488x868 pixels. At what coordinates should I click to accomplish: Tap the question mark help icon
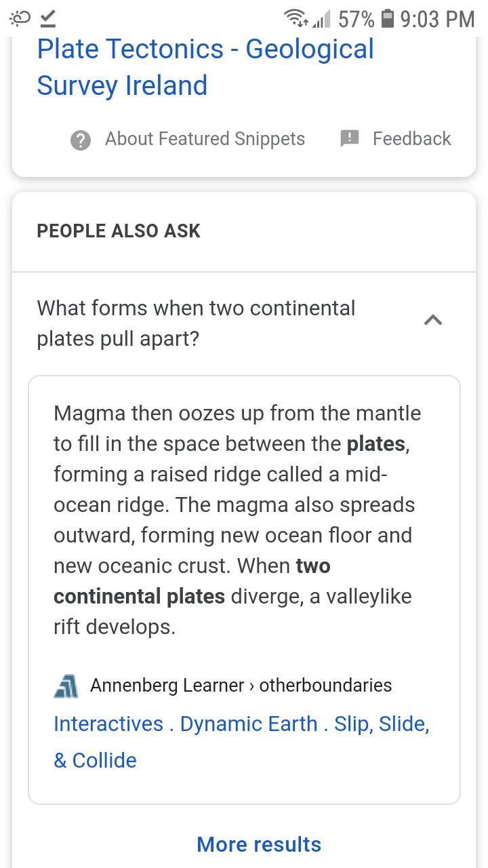click(81, 140)
